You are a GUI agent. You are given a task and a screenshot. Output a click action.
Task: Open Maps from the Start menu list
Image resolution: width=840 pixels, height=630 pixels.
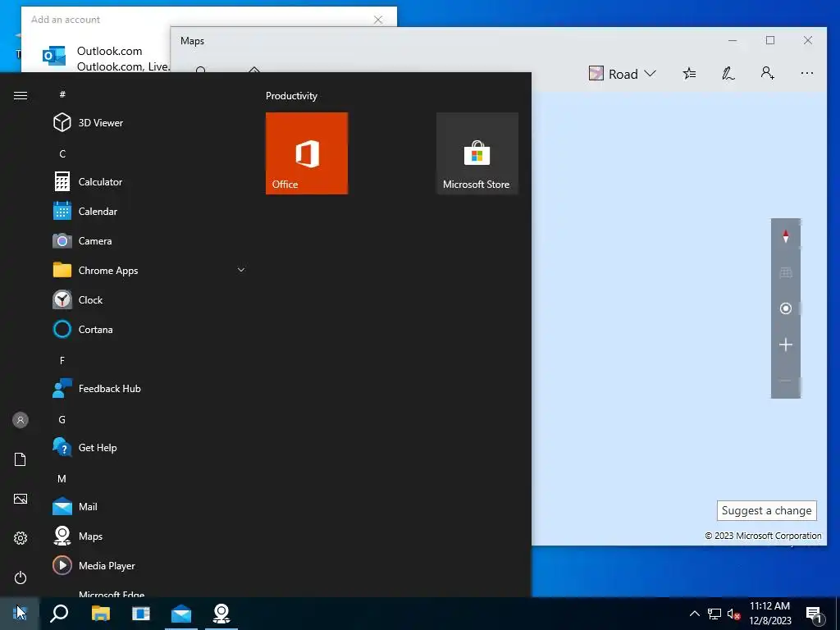pyautogui.click(x=150, y=536)
